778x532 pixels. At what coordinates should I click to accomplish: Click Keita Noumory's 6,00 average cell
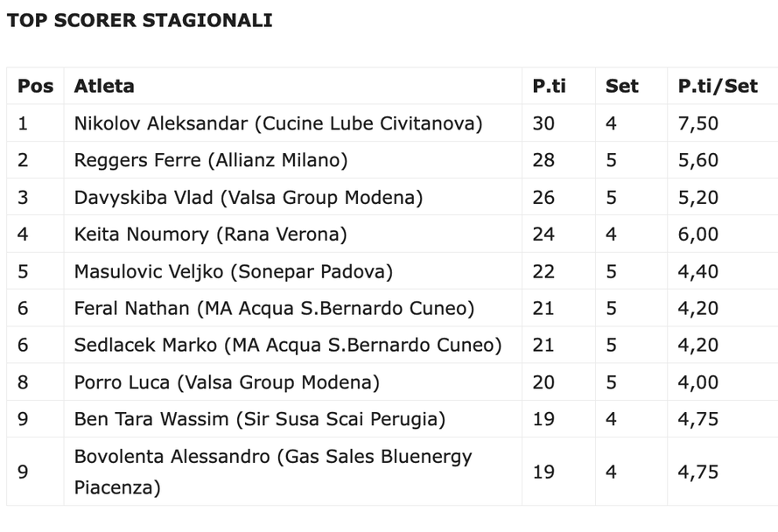pos(698,234)
